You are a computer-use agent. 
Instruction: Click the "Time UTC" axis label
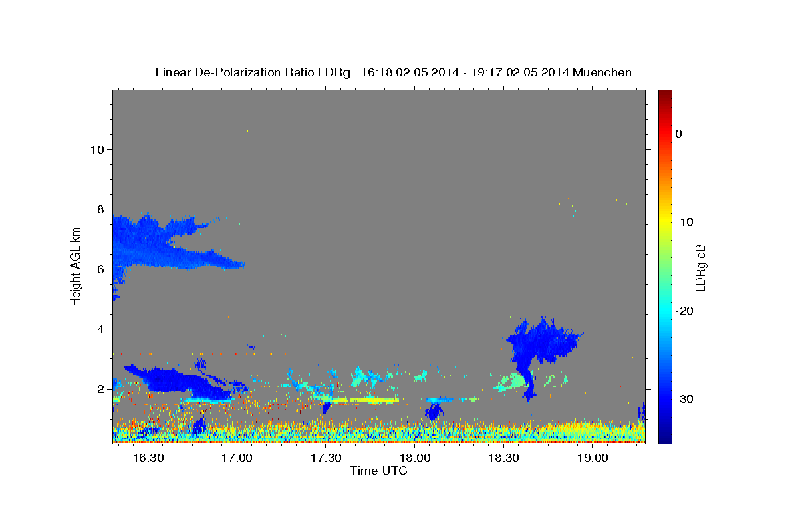pos(378,471)
